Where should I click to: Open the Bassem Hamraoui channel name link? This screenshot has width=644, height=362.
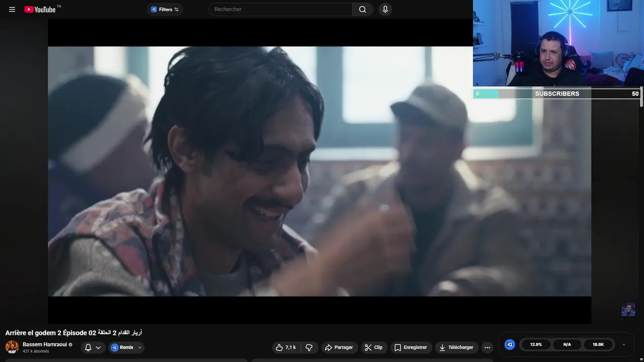45,344
